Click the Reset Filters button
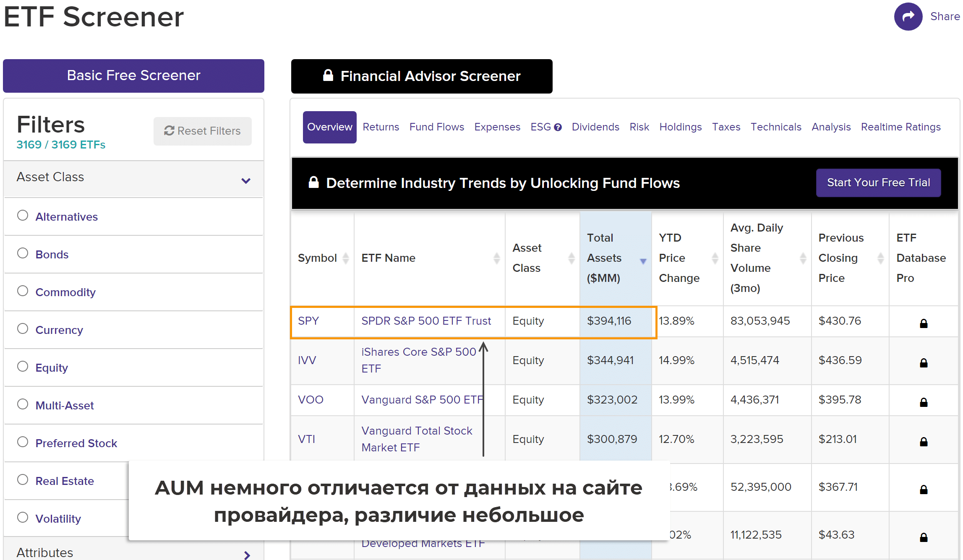Viewport: 963px width, 560px height. (202, 131)
